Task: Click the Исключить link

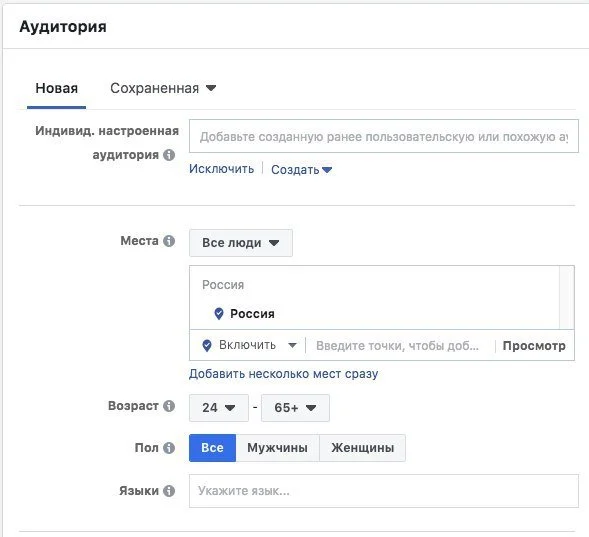Action: point(221,169)
